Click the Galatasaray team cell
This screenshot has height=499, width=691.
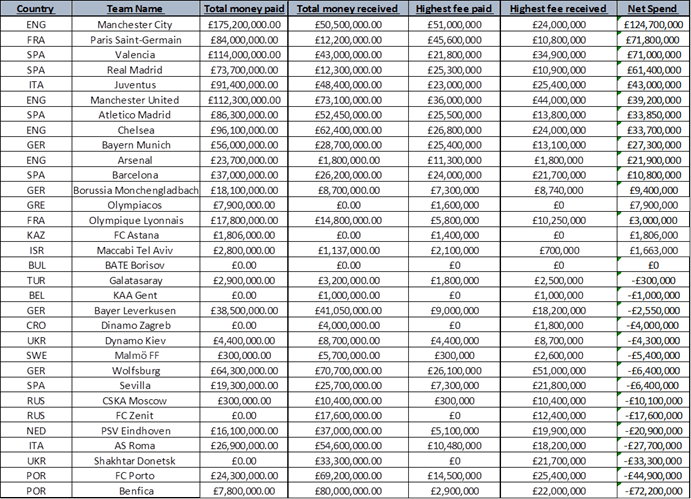click(135, 280)
